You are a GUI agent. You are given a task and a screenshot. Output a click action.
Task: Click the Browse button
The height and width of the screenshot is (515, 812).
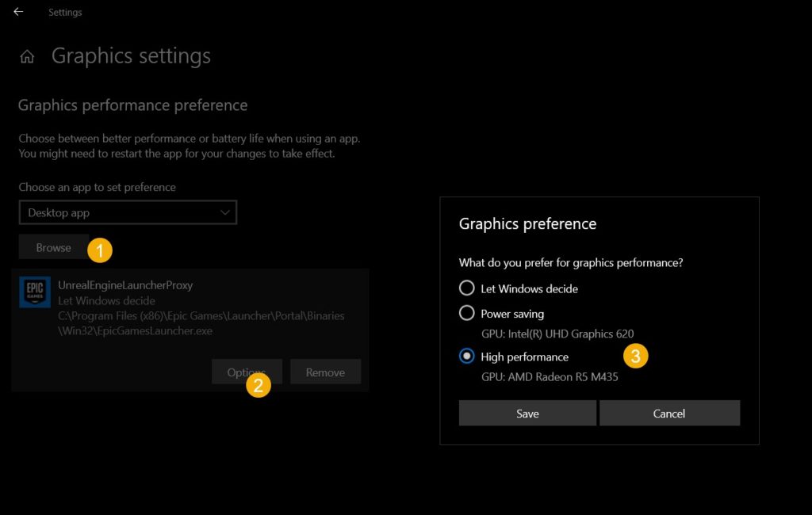coord(53,247)
